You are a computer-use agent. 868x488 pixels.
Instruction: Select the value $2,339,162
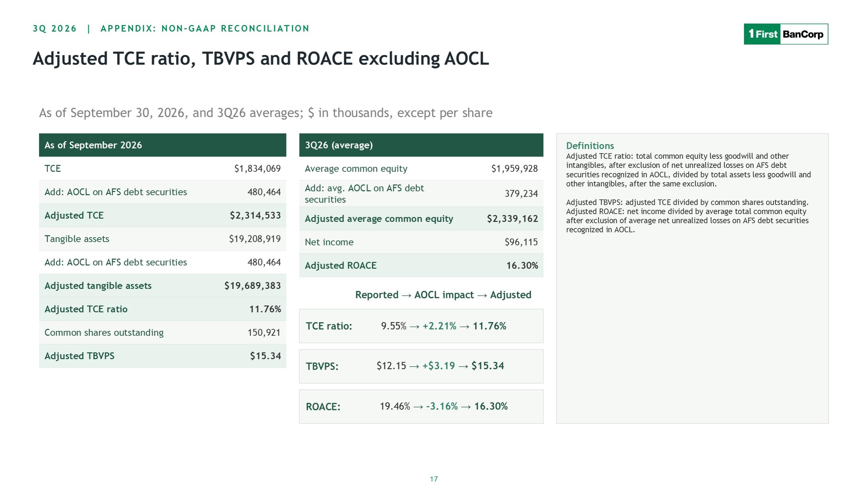(x=512, y=219)
